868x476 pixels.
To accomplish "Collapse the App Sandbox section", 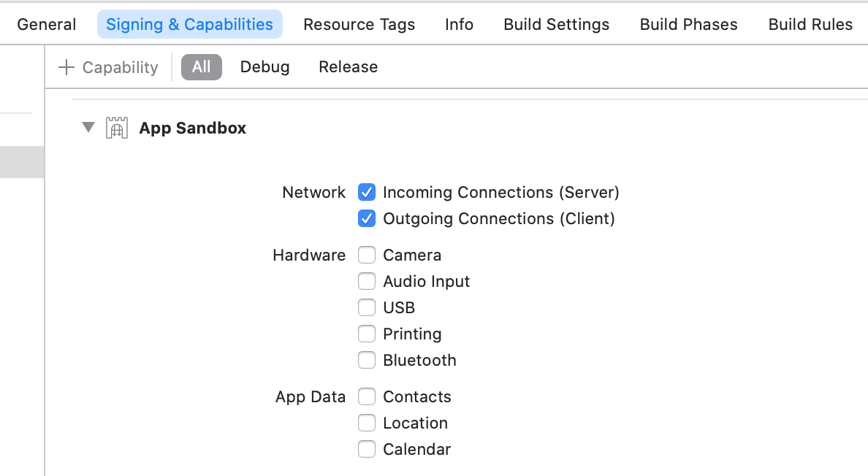I will 88,128.
